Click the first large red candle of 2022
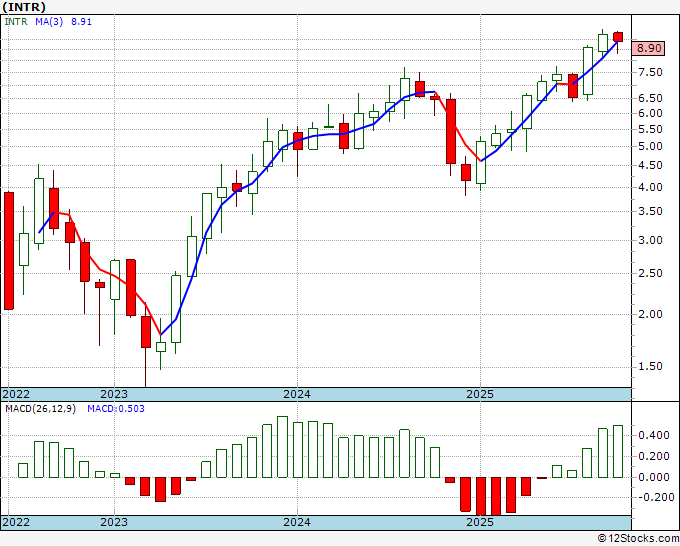Viewport: 680px width, 546px height. tap(9, 251)
